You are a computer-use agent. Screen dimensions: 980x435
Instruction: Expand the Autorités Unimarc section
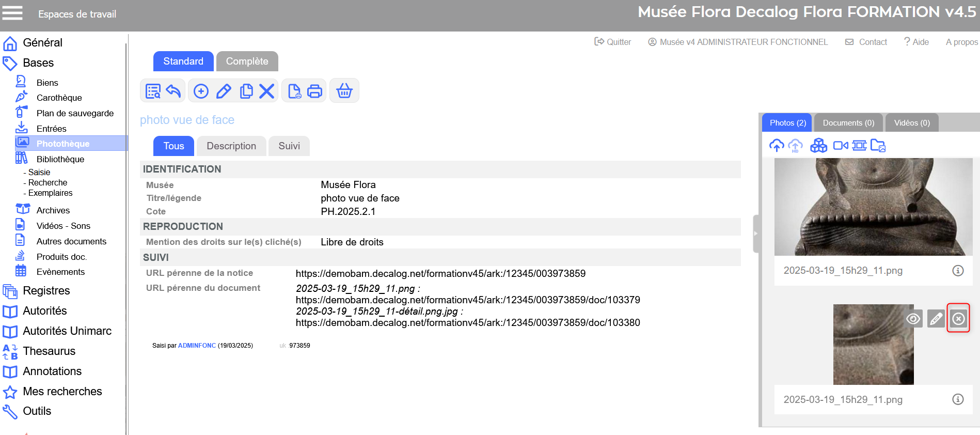pyautogui.click(x=67, y=331)
